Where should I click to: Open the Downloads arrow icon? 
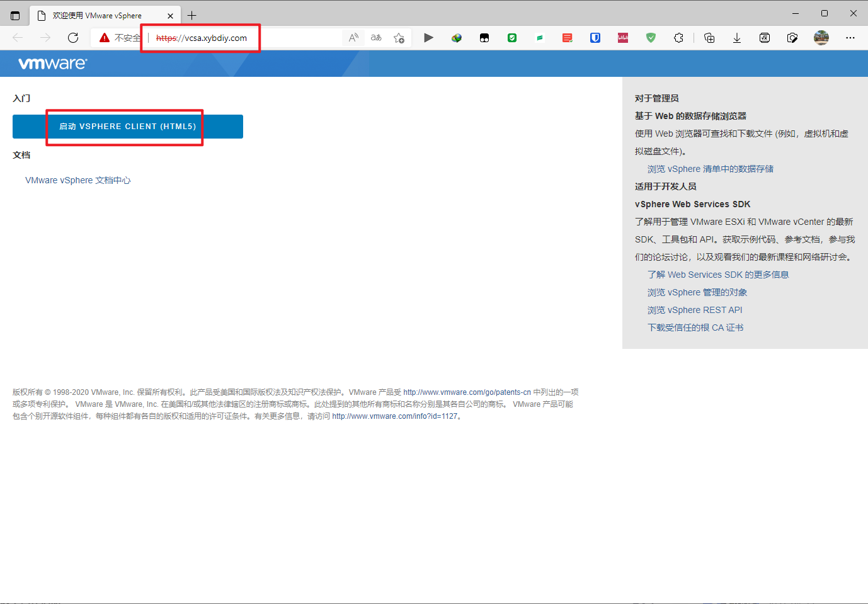pyautogui.click(x=737, y=38)
